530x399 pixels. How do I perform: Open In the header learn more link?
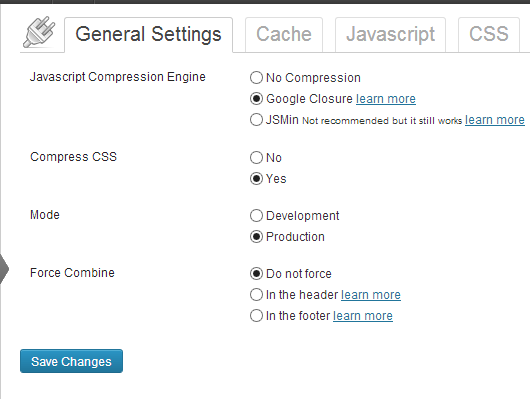(371, 295)
